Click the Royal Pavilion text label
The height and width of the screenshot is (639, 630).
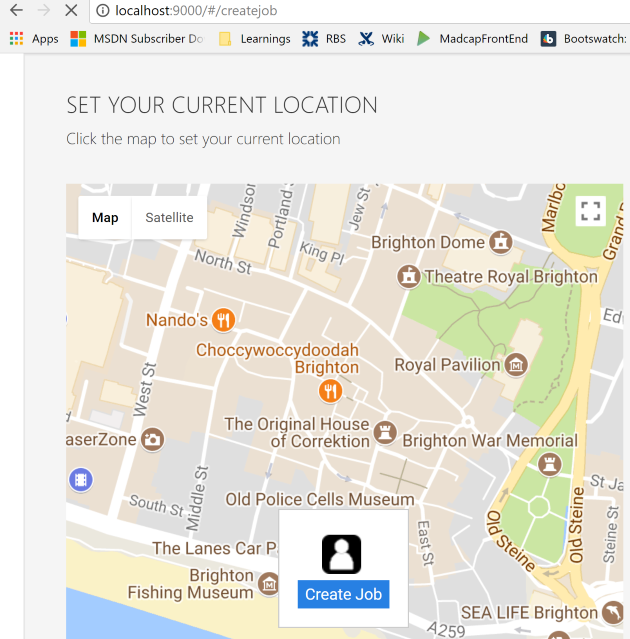click(447, 365)
